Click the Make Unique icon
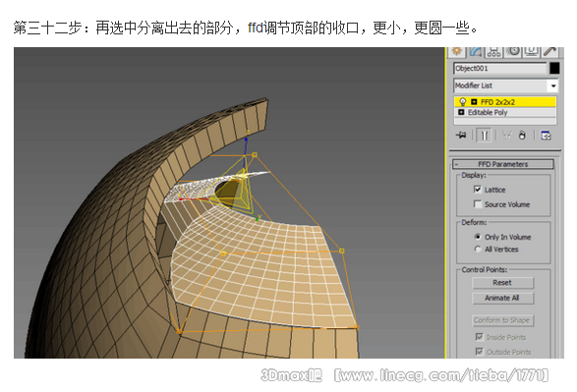The height and width of the screenshot is (392, 577). (507, 136)
